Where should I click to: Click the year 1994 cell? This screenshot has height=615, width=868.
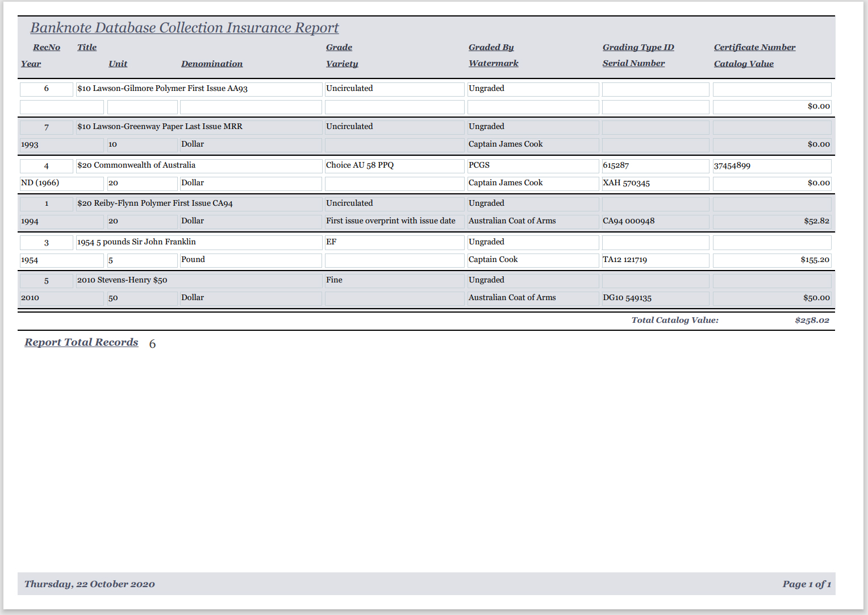62,221
